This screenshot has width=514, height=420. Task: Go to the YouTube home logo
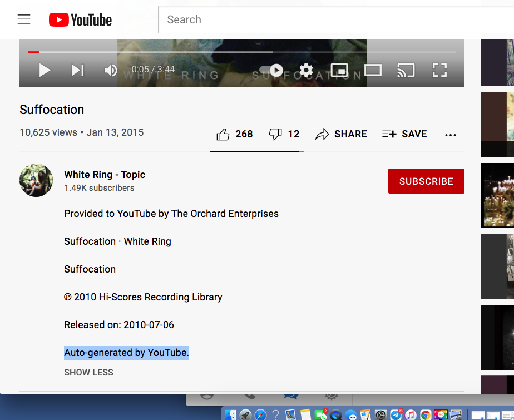80,19
